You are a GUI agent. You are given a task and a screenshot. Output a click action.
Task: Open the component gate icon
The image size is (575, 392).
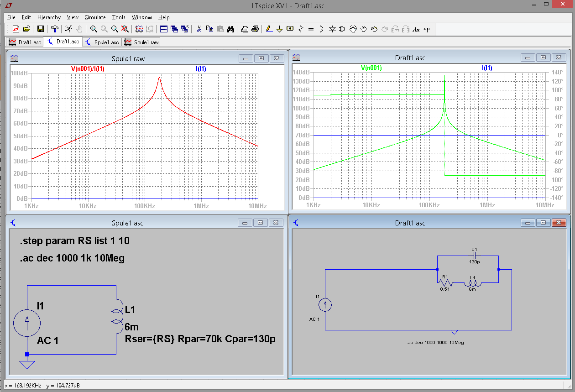(x=343, y=29)
